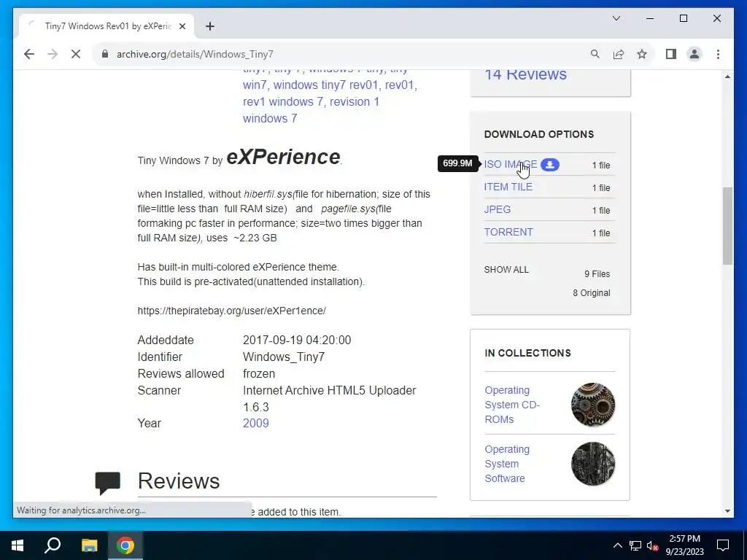The width and height of the screenshot is (747, 560).
Task: Click SHOW ALL files link
Action: click(x=506, y=270)
